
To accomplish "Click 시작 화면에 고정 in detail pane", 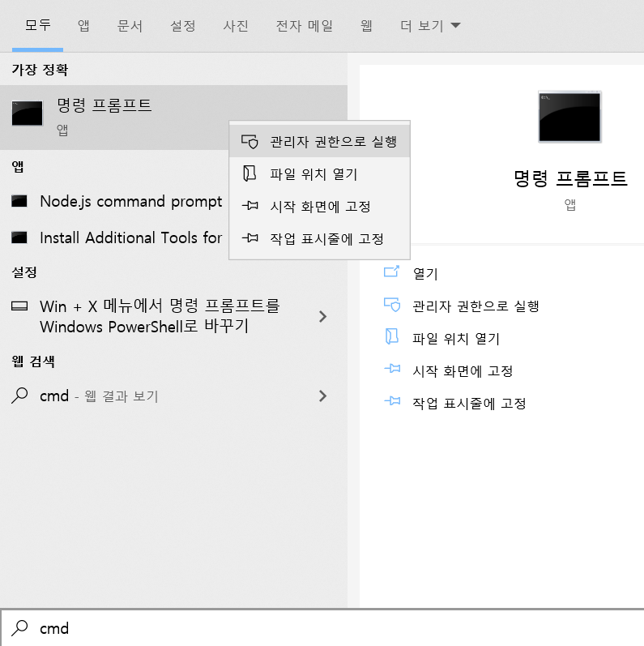I will click(x=463, y=370).
